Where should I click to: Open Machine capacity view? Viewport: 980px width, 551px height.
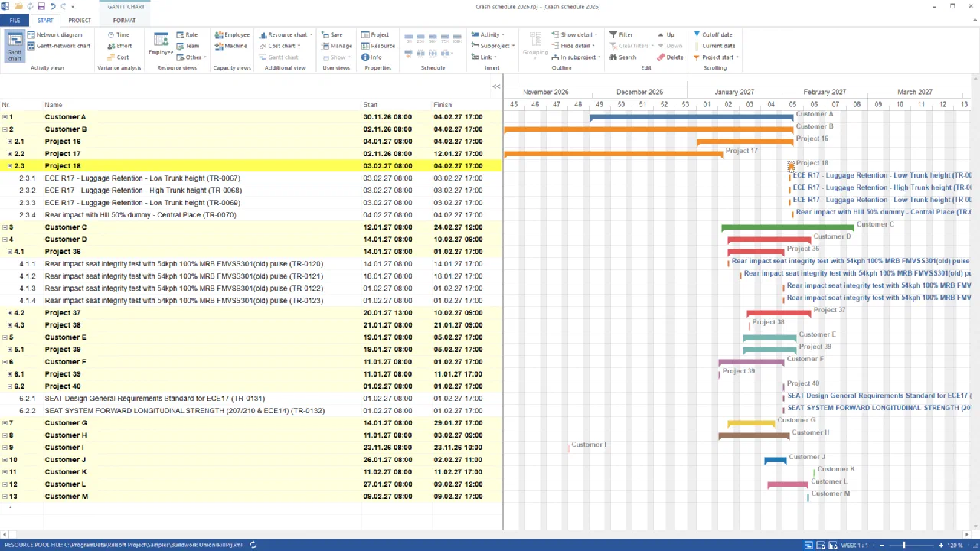(x=230, y=46)
